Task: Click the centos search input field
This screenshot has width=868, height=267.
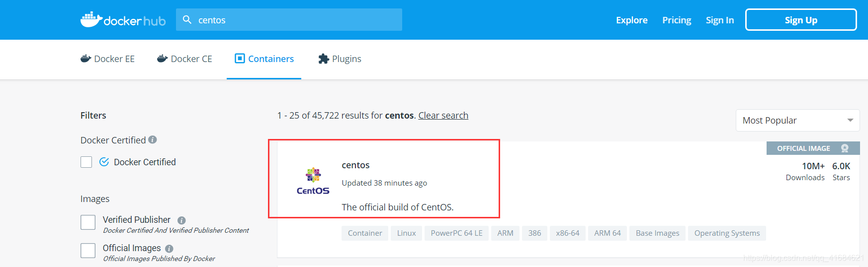Action: [289, 20]
